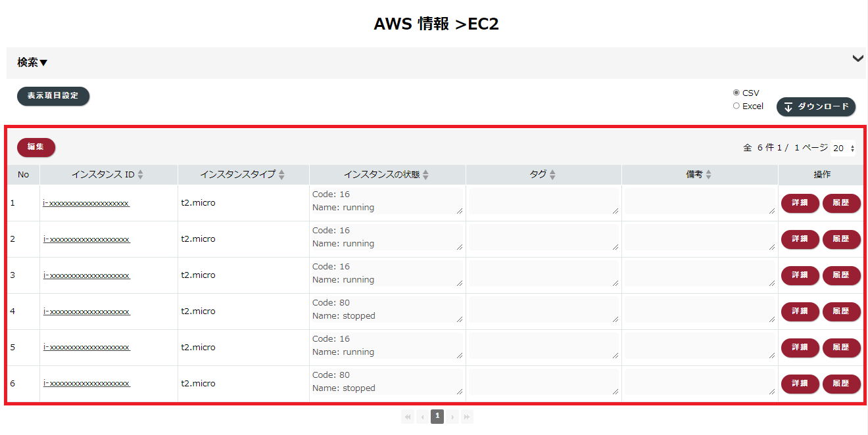
Task: Change the rows-per-page value 20
Action: [844, 149]
